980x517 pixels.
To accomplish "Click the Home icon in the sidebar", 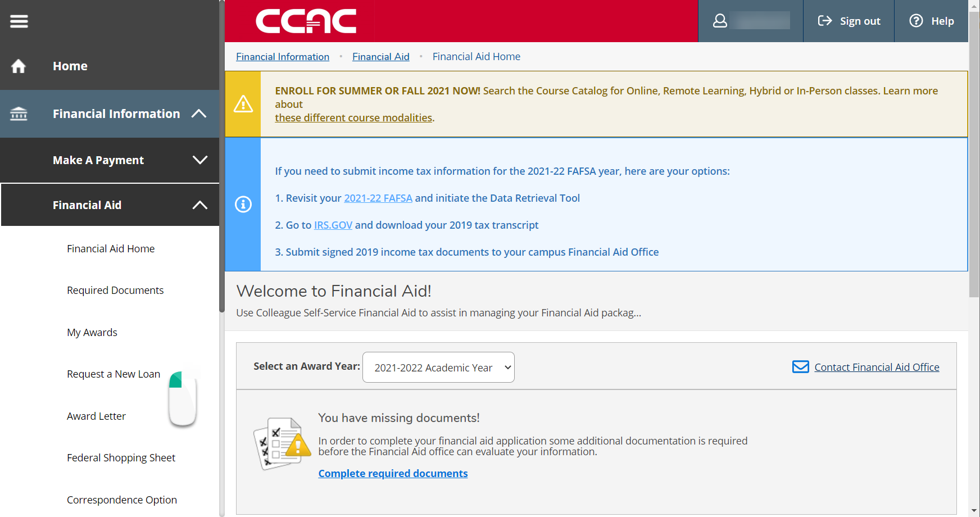I will tap(19, 66).
